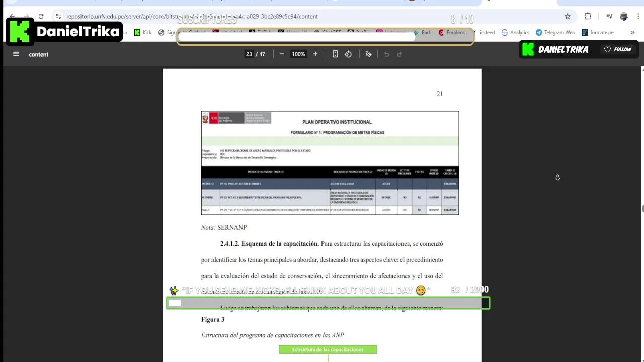Click 'Estructura del programa de capacitaciones' caption
This screenshot has width=644, height=362.
(273, 335)
